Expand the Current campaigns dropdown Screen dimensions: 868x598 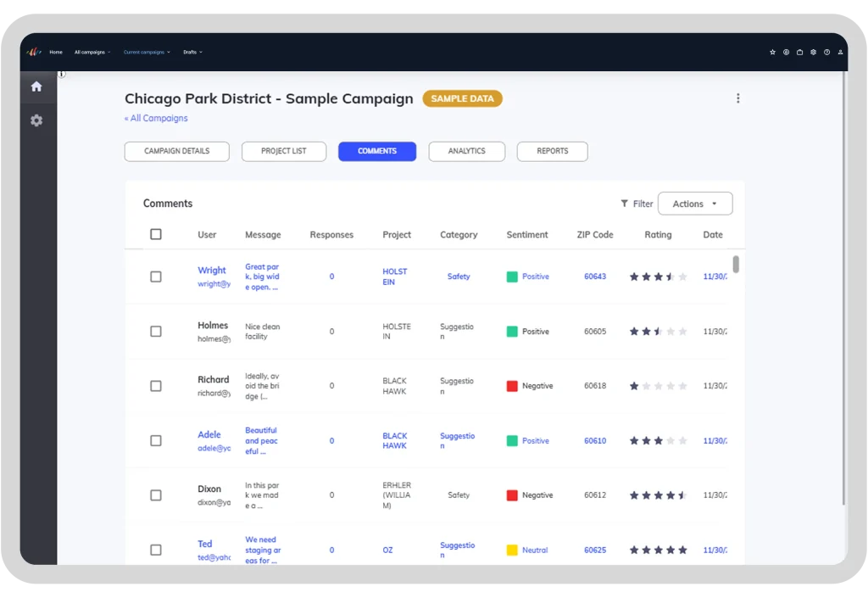(x=147, y=52)
